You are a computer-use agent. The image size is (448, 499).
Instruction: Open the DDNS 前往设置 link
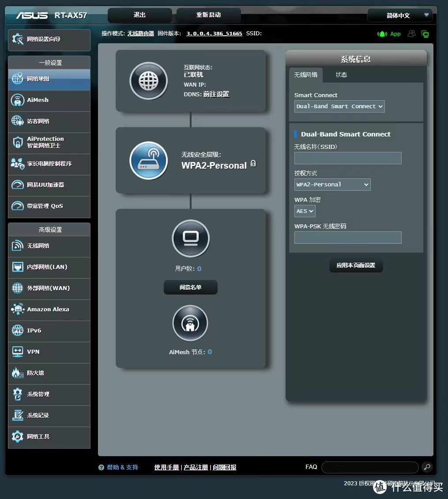click(x=216, y=94)
